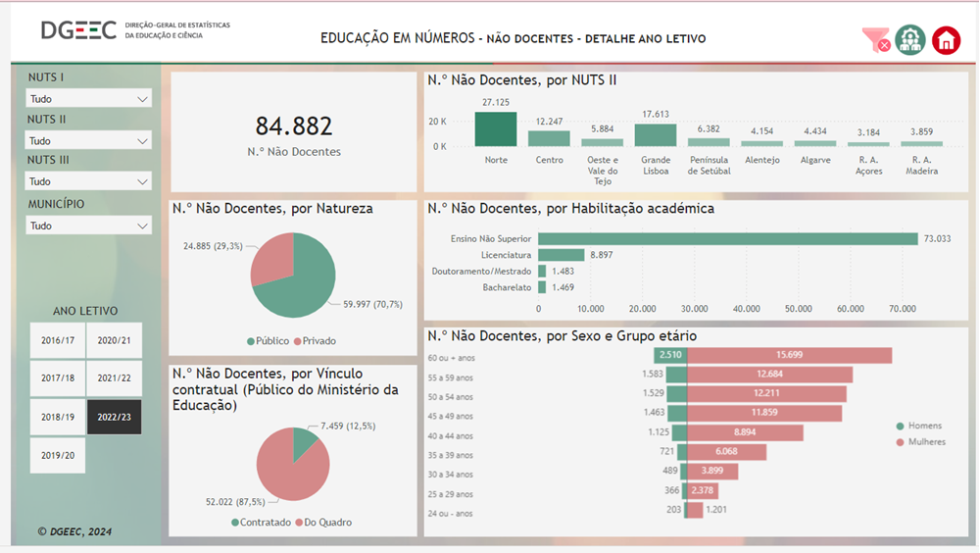This screenshot has width=980, height=553.
Task: Select the Ensino Não Superior bar
Action: point(727,238)
